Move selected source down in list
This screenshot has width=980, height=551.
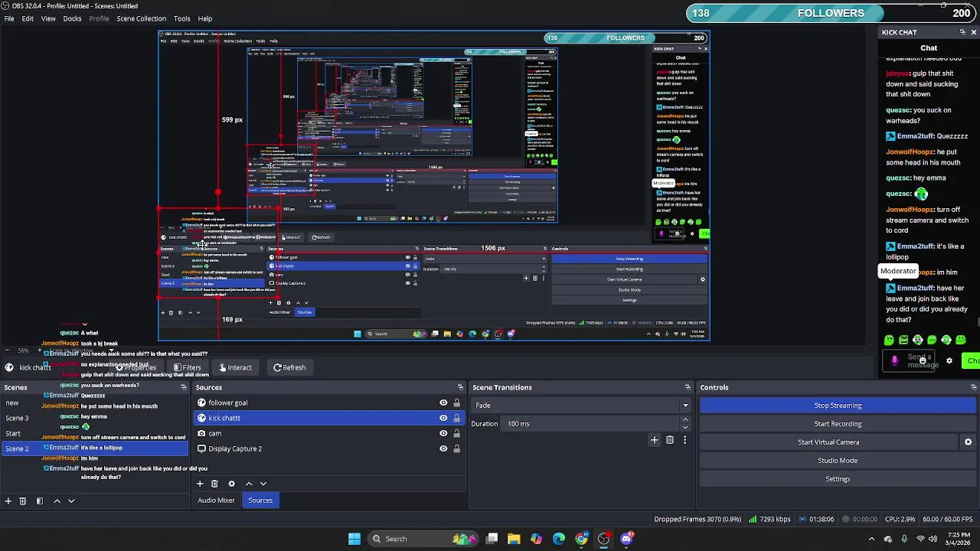(x=263, y=484)
